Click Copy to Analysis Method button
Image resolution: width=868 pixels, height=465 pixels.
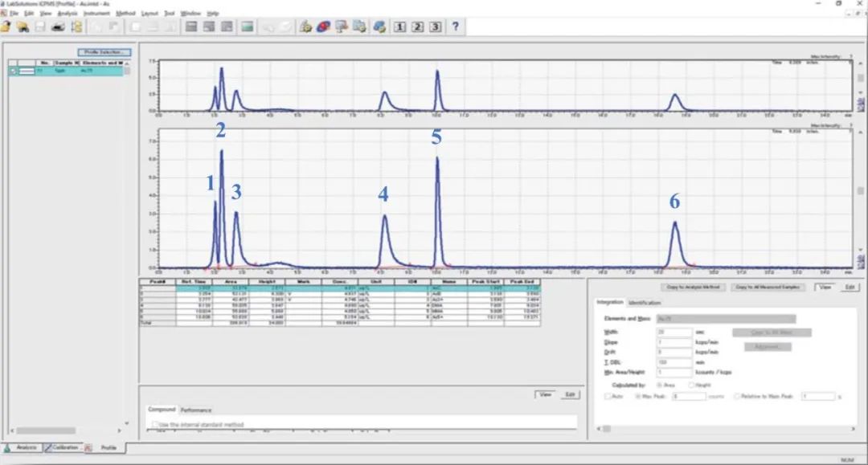coord(694,287)
